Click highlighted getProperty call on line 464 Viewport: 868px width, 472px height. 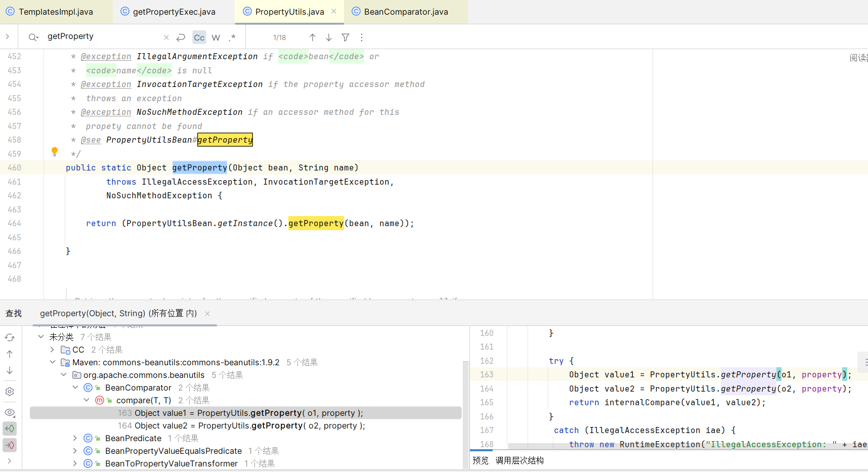click(316, 223)
